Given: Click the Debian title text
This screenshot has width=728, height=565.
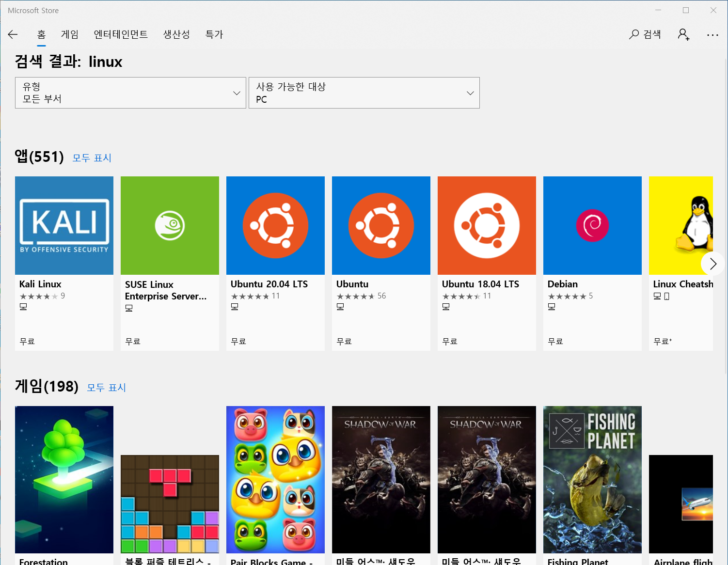Looking at the screenshot, I should click(563, 284).
